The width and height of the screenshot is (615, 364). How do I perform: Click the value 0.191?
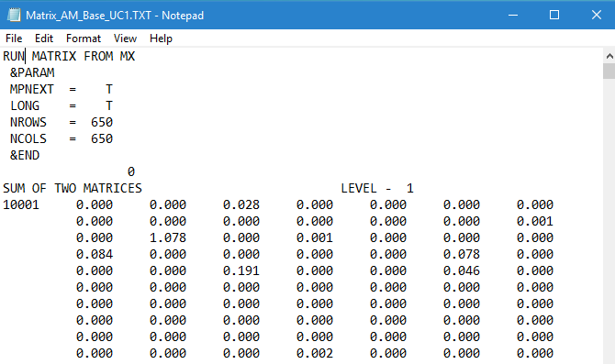pyautogui.click(x=241, y=270)
